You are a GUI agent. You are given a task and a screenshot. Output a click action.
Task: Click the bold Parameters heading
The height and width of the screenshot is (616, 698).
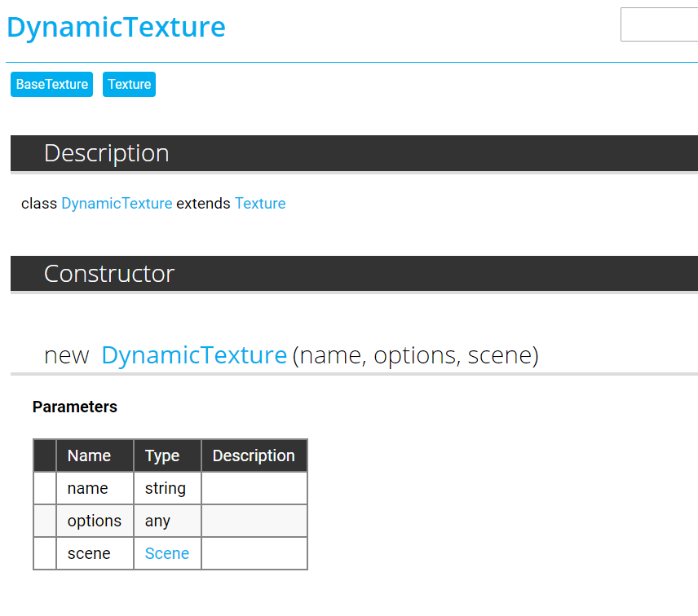coord(75,407)
